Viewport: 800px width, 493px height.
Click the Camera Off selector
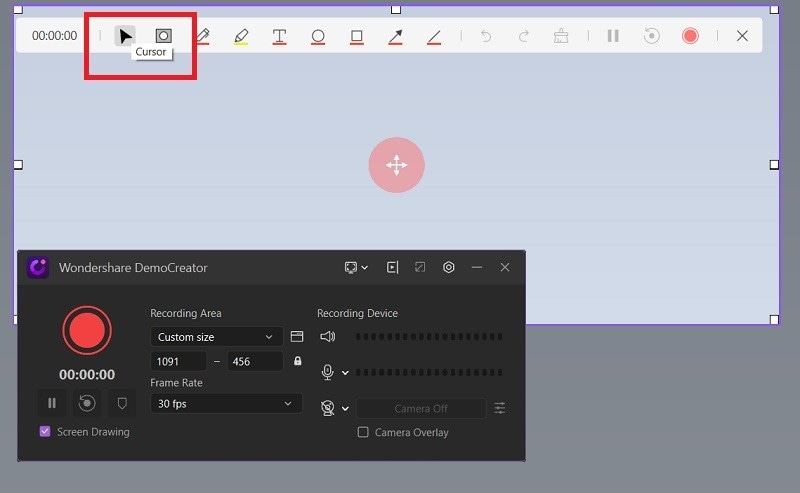(421, 408)
